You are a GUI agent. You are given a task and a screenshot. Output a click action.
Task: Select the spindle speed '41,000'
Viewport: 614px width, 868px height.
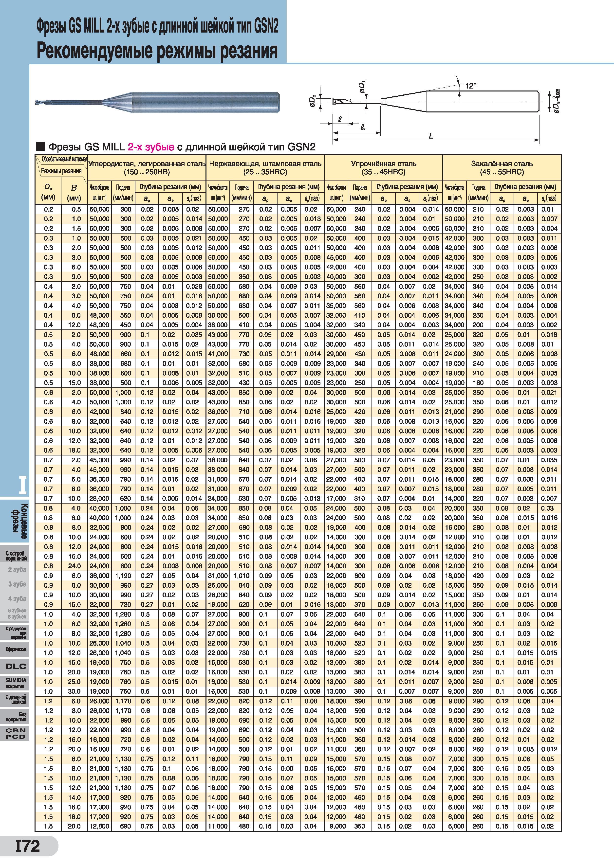coord(218,354)
